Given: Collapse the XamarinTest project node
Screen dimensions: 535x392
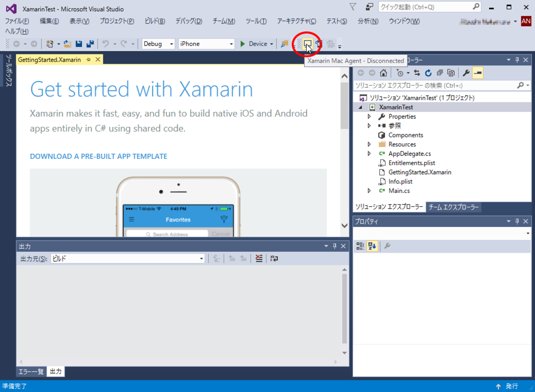Looking at the screenshot, I should (360, 107).
